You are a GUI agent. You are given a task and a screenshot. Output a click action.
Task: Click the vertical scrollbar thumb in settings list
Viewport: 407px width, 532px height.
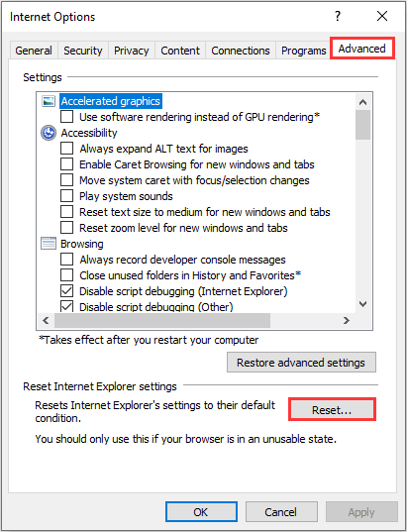click(362, 125)
